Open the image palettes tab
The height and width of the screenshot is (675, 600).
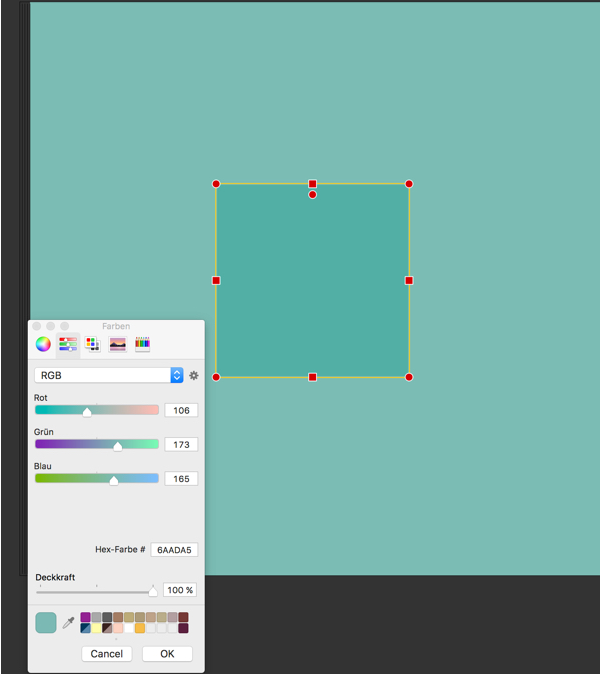click(118, 344)
